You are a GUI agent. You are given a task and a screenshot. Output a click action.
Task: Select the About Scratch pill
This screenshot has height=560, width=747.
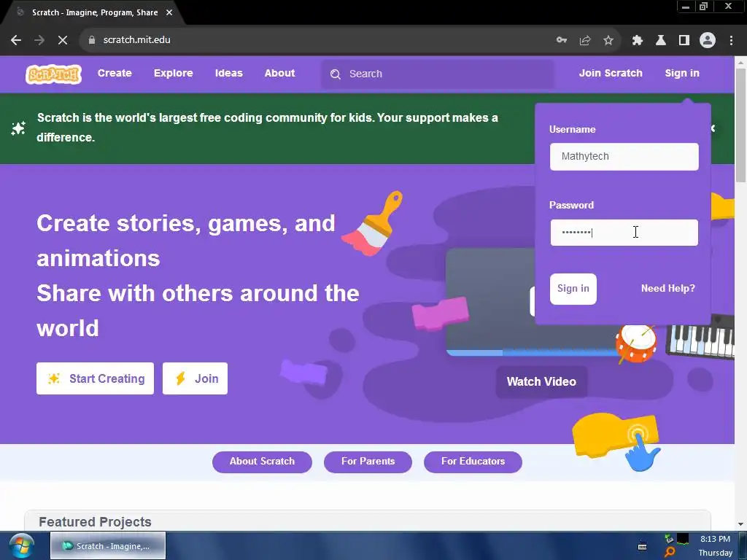click(x=262, y=462)
